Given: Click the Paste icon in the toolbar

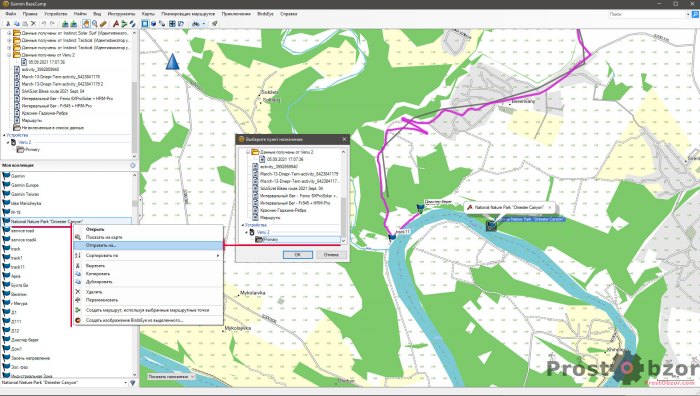Looking at the screenshot, I should pyautogui.click(x=25, y=24).
